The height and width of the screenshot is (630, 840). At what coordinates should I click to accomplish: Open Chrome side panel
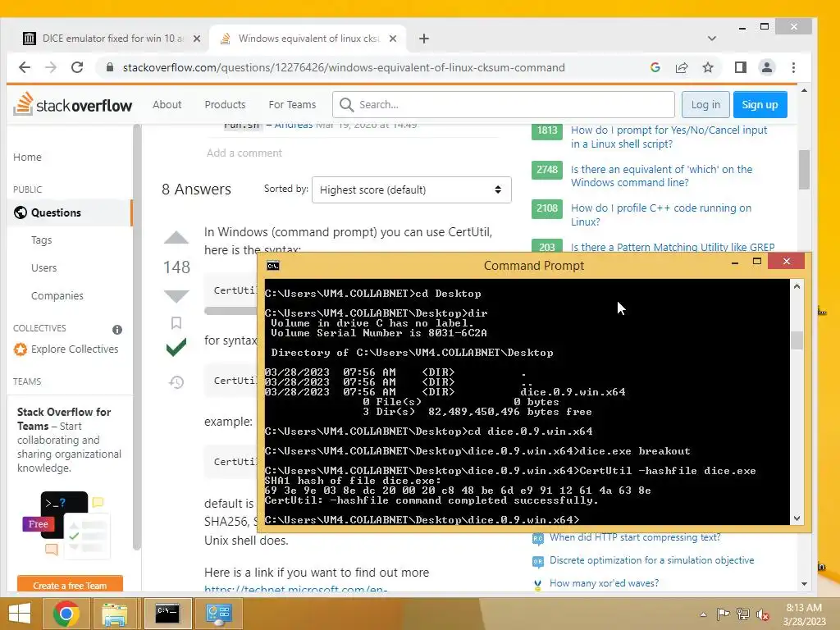[741, 67]
